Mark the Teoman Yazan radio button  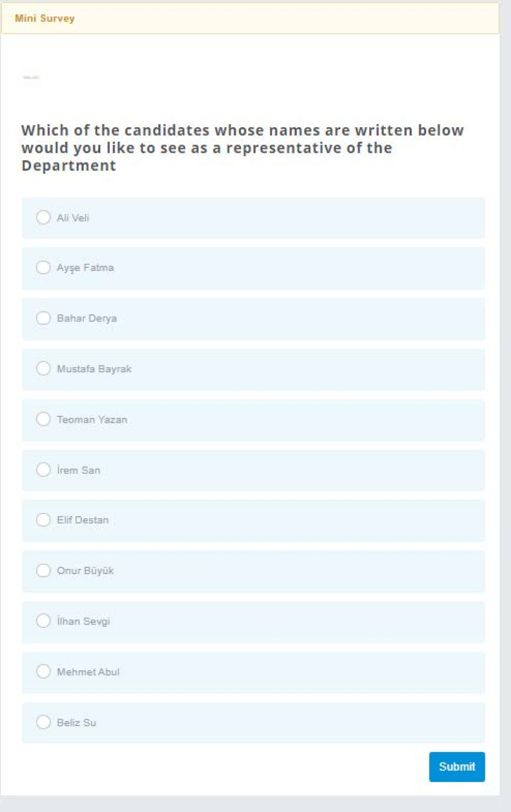click(x=43, y=419)
